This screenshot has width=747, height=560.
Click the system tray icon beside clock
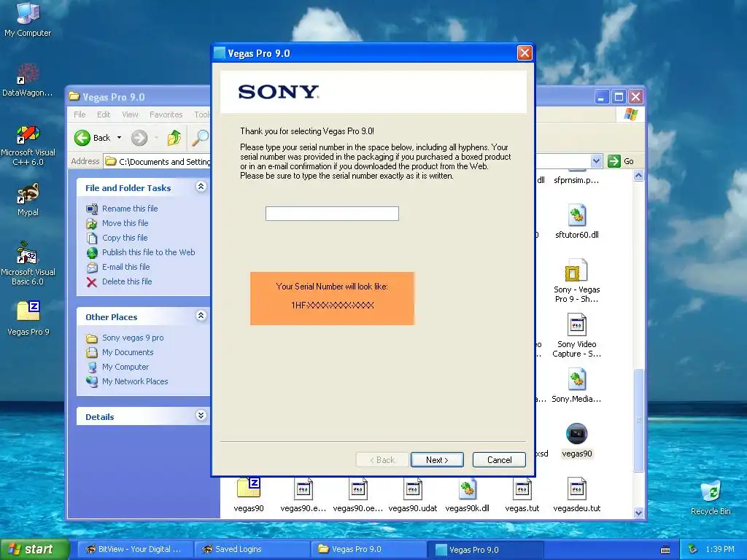click(x=693, y=550)
